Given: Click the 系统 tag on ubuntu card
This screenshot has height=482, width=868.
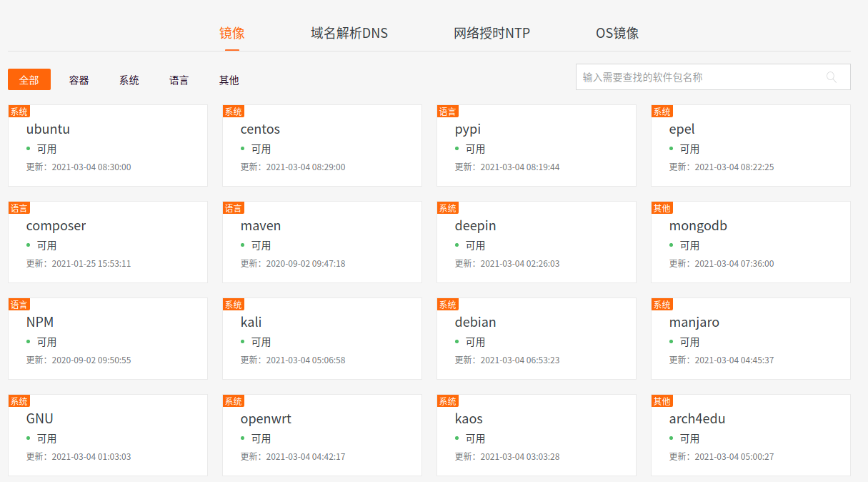Looking at the screenshot, I should [19, 112].
